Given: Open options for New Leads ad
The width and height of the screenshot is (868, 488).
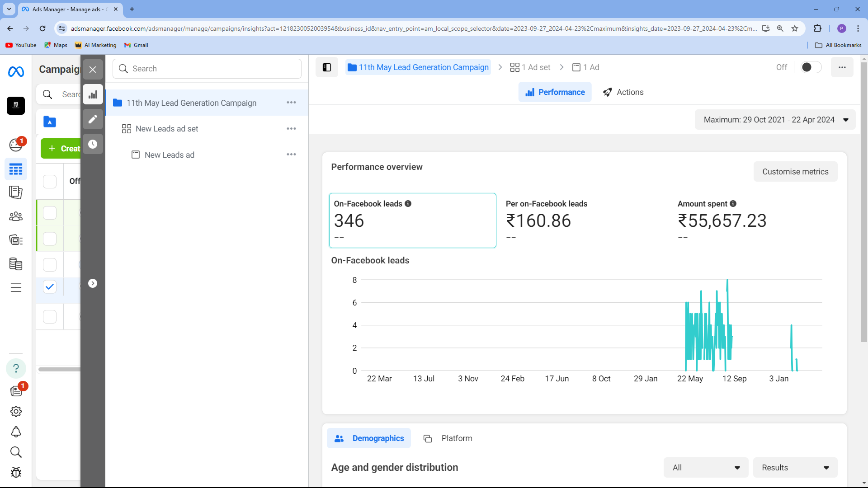Looking at the screenshot, I should coord(292,155).
